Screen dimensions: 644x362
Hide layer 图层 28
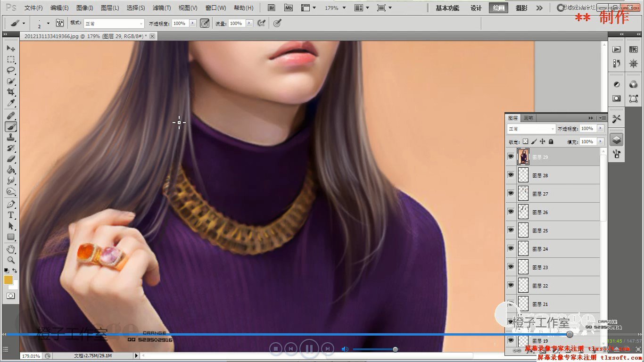511,175
